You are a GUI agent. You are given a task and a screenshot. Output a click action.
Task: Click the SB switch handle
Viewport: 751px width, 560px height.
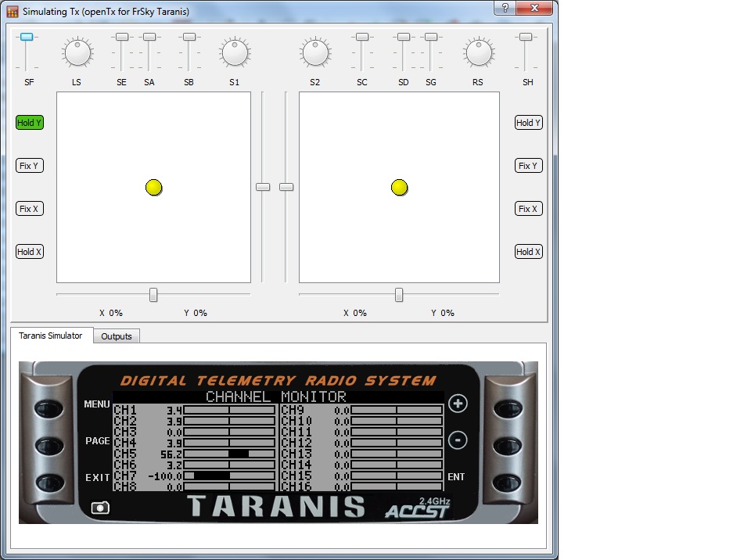[189, 37]
